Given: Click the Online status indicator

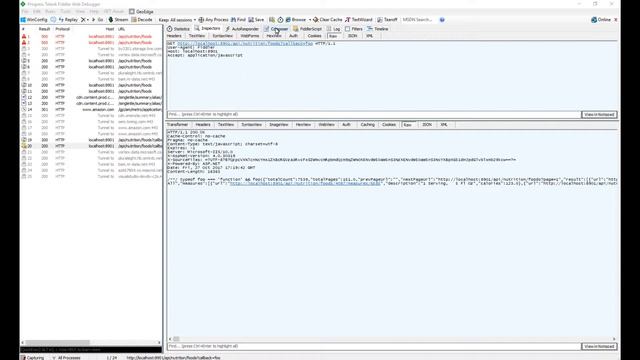Looking at the screenshot, I should click(601, 20).
